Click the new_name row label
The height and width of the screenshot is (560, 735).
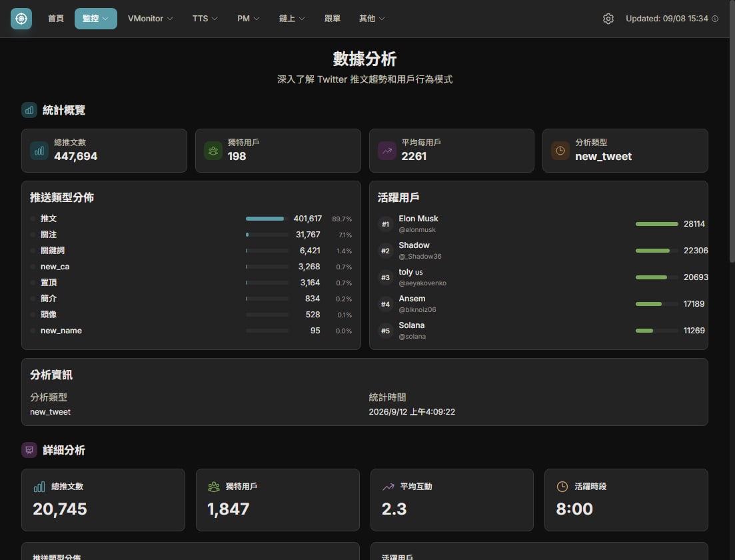[61, 331]
